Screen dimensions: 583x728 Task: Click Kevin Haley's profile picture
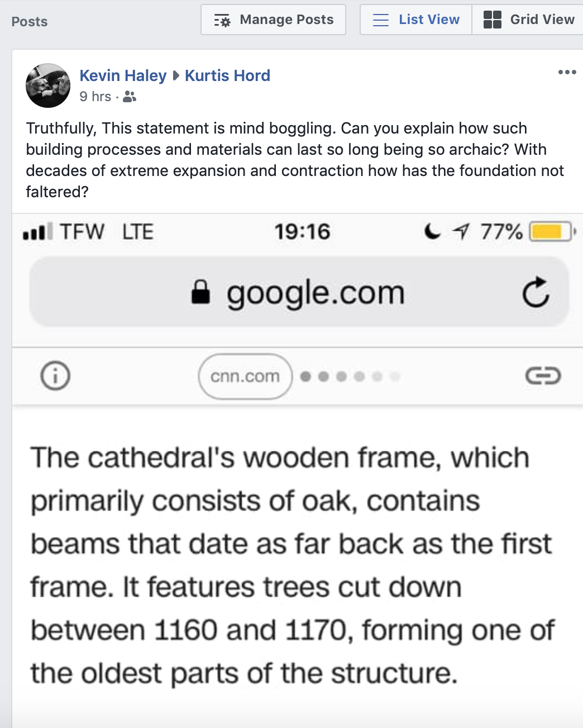(48, 85)
